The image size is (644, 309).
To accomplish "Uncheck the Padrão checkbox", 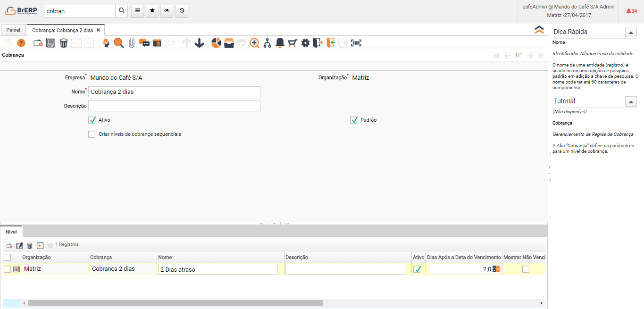I will [354, 120].
